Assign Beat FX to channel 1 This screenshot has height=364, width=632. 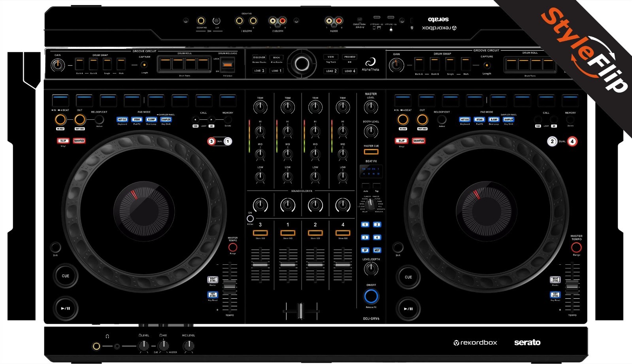tap(365, 224)
